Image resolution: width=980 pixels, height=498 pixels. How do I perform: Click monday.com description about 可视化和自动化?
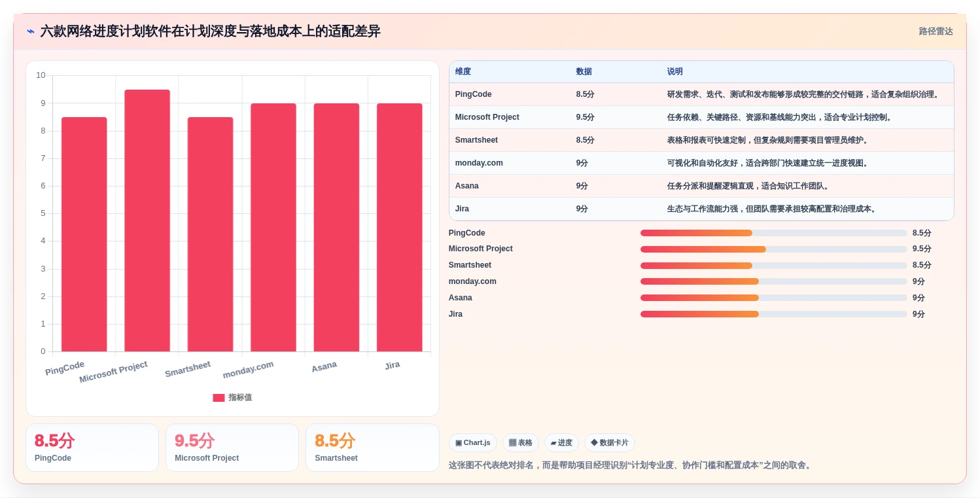click(x=768, y=163)
